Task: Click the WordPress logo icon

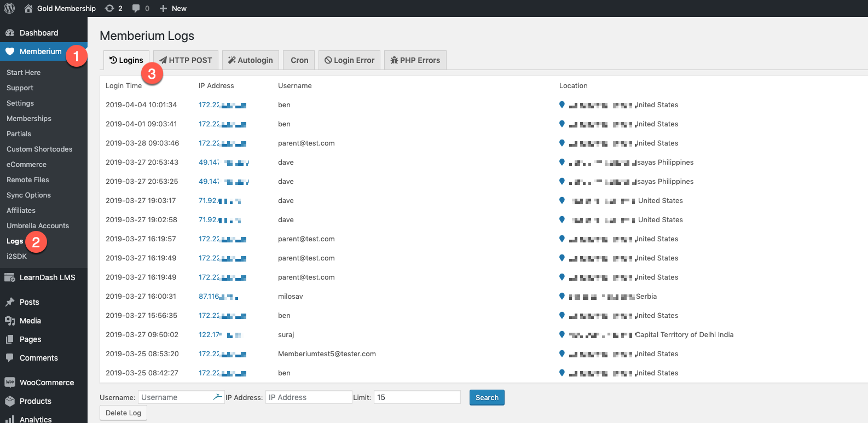Action: point(9,8)
